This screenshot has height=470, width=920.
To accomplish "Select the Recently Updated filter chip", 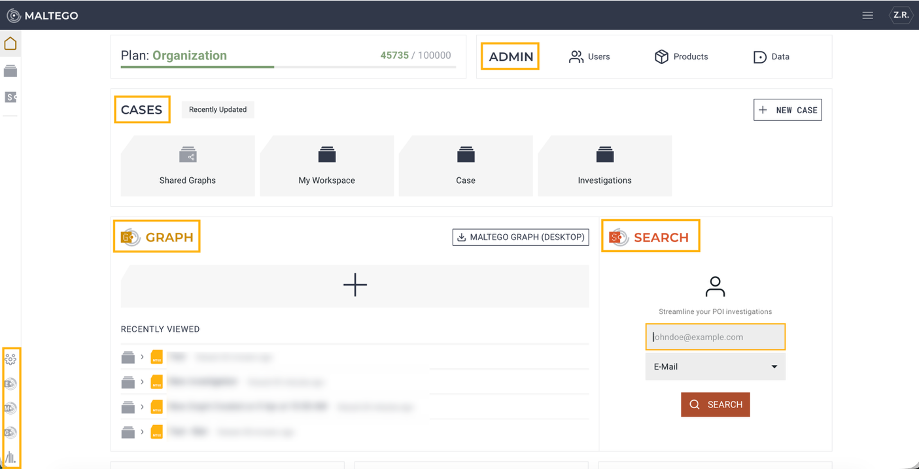I will pyautogui.click(x=218, y=110).
